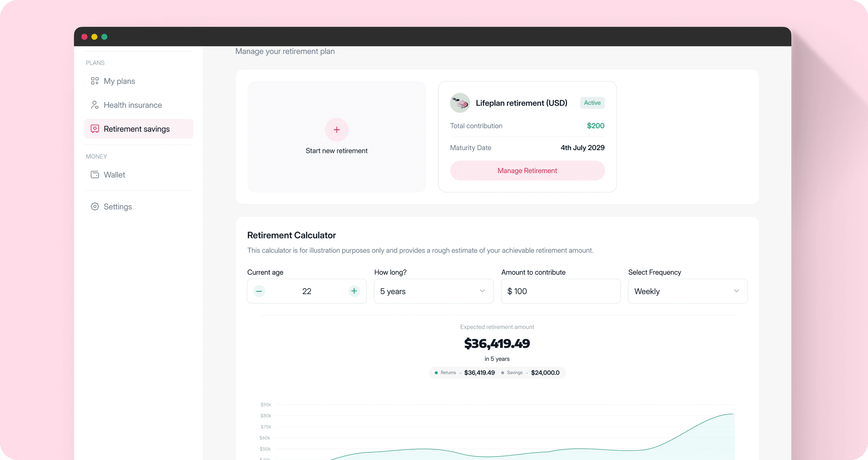Click the Lifeplan retirement (USD) title
The width and height of the screenshot is (868, 460).
(521, 103)
